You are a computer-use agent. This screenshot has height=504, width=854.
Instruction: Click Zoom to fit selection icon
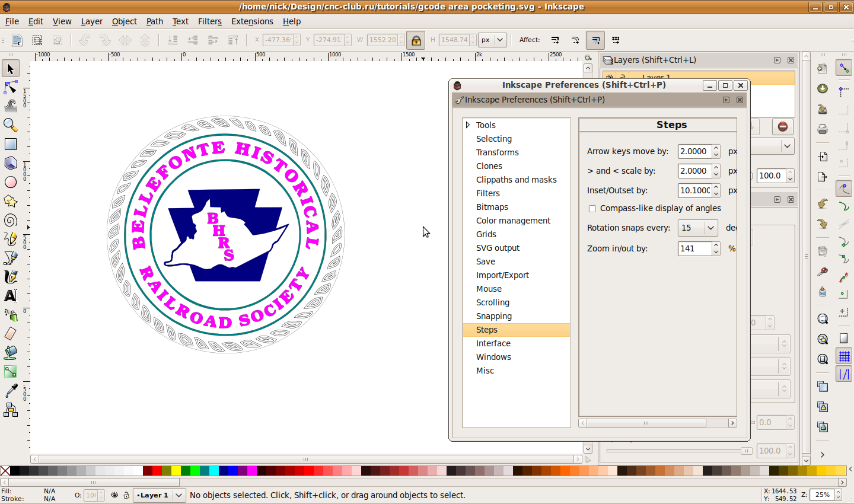pyautogui.click(x=823, y=319)
